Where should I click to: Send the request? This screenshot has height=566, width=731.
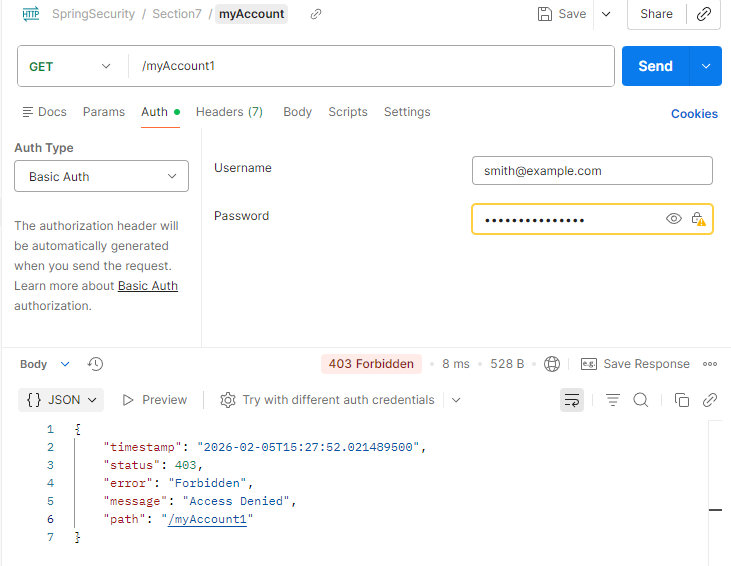(x=655, y=66)
